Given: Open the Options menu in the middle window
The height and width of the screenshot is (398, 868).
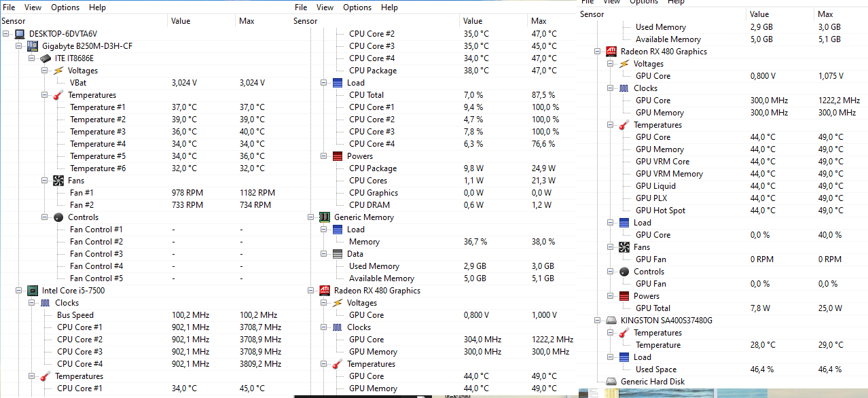Looking at the screenshot, I should click(357, 7).
